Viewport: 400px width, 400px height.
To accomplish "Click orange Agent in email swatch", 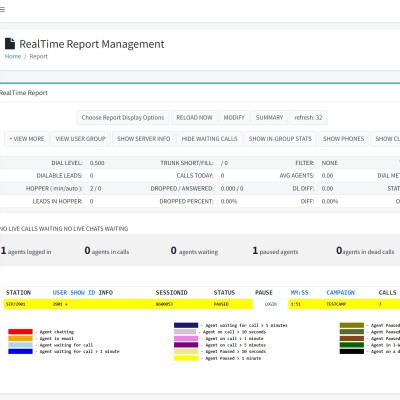I will tap(20, 338).
